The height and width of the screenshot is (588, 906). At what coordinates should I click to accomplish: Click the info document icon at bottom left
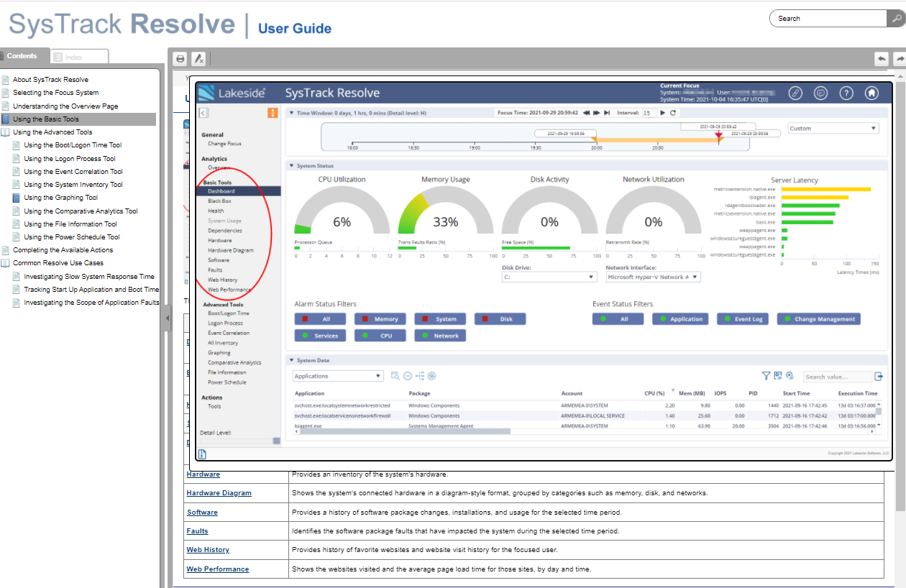[x=203, y=454]
